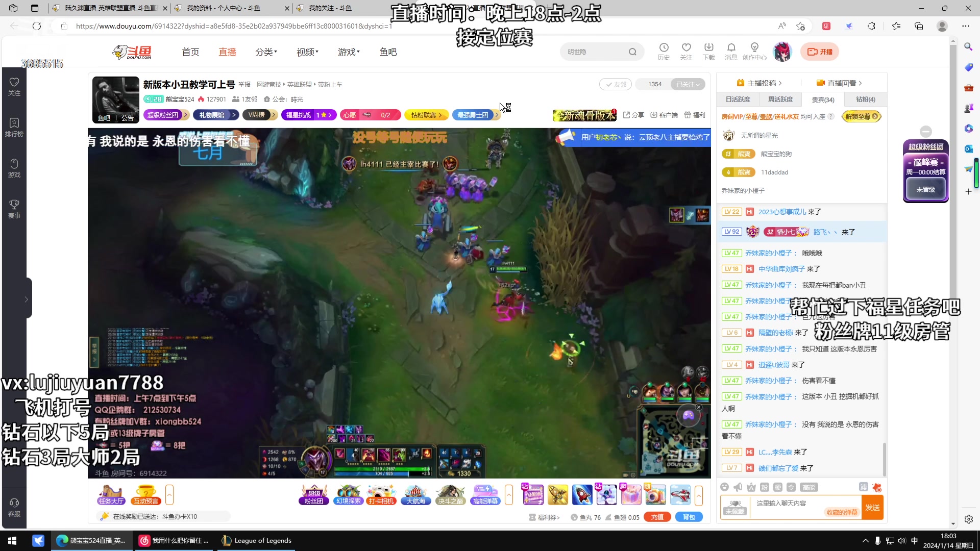
Task: Open the 关注 heart icon in left sidebar
Action: click(14, 87)
